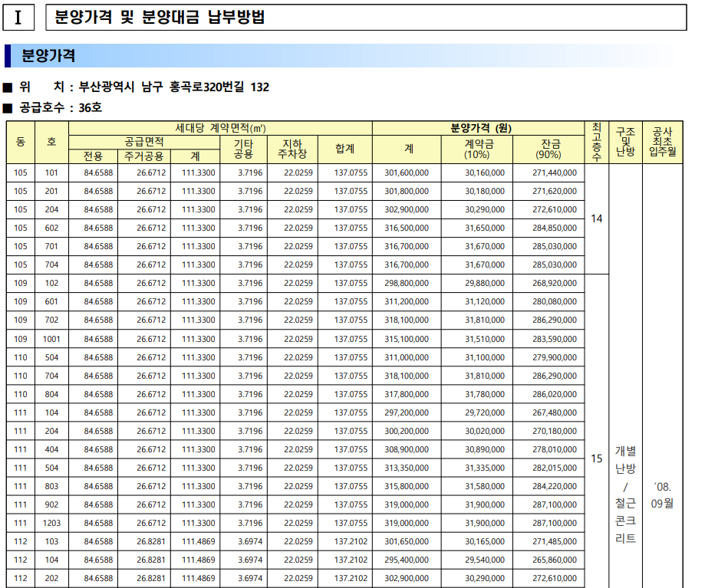
Task: Select the blue '분양가격' section heading
Action: tap(48, 56)
